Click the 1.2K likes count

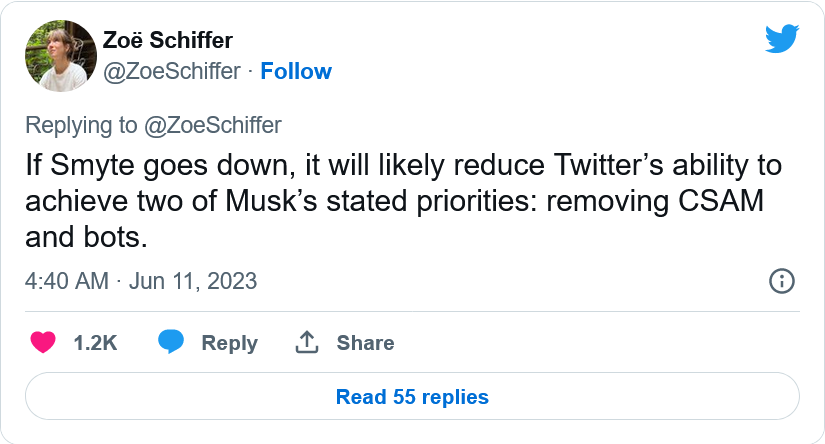tap(96, 343)
